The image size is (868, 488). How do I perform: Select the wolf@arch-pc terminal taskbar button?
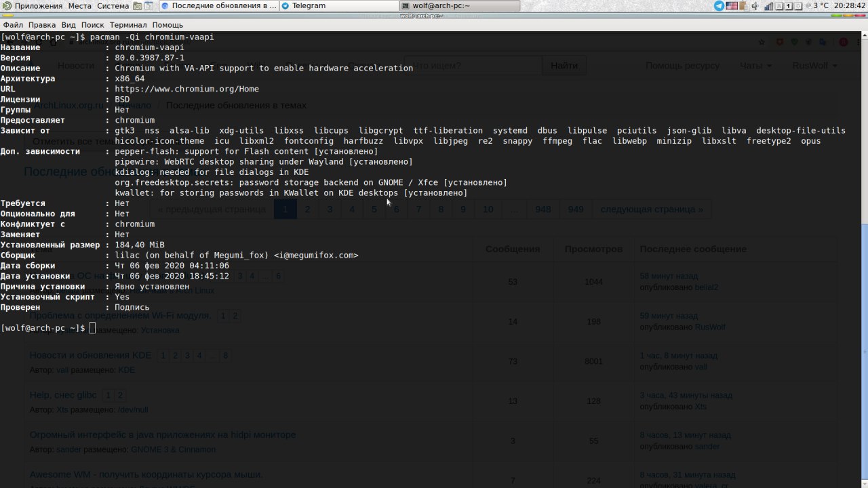459,5
